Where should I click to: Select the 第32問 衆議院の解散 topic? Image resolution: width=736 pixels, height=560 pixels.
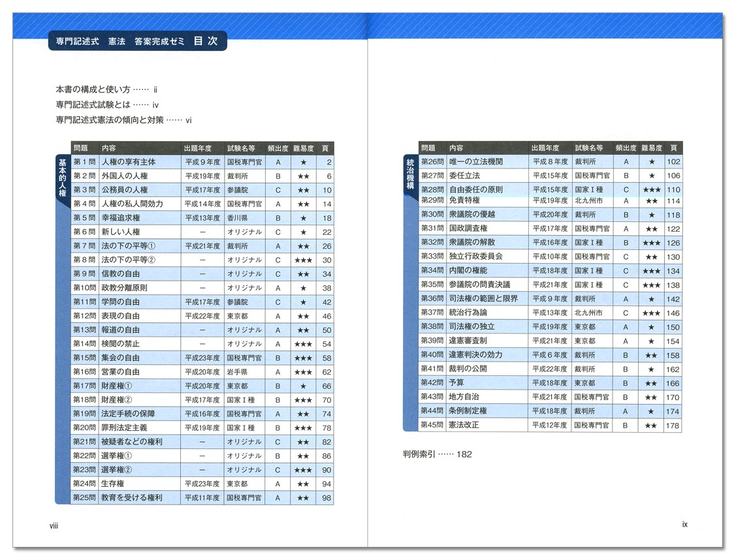pyautogui.click(x=472, y=243)
